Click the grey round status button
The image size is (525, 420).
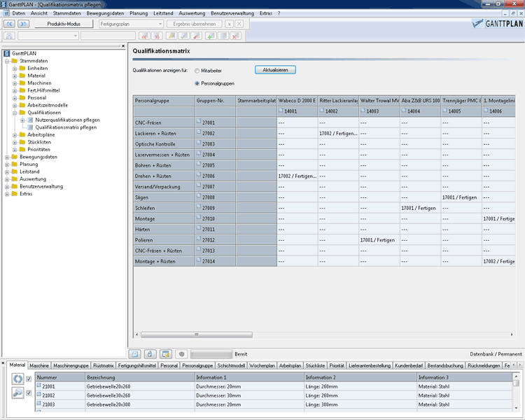point(181,354)
